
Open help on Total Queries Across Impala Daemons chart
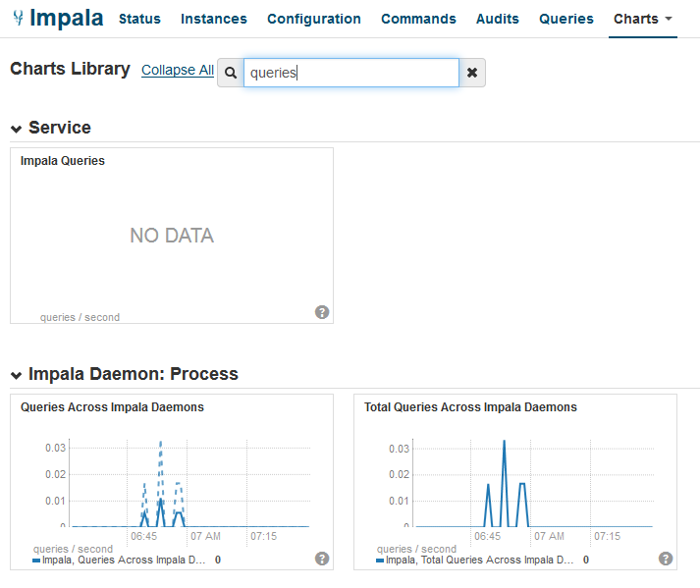pos(666,559)
